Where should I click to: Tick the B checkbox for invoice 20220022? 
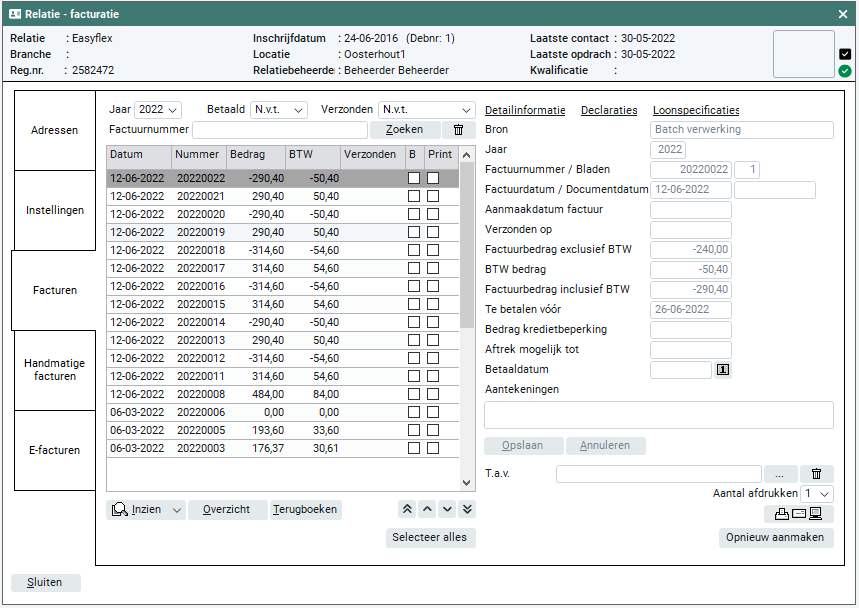click(x=414, y=178)
